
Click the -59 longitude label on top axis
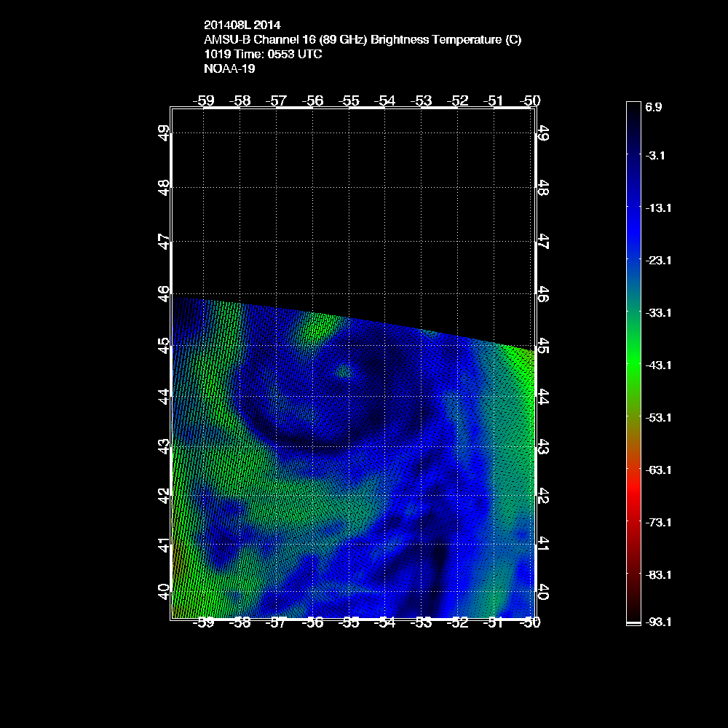coord(206,100)
